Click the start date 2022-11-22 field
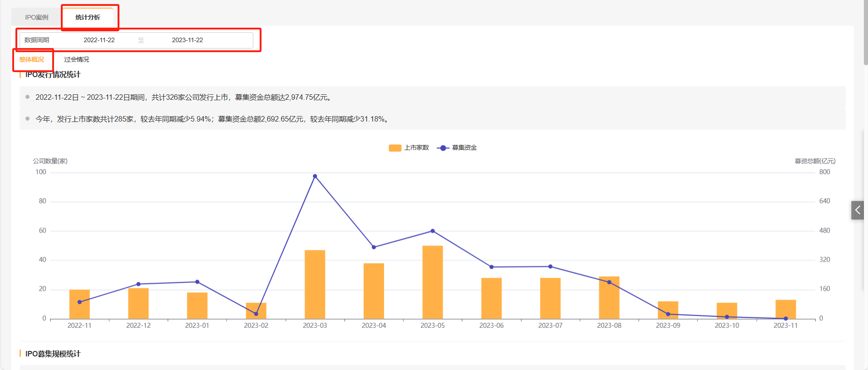This screenshot has width=868, height=370. [x=99, y=40]
